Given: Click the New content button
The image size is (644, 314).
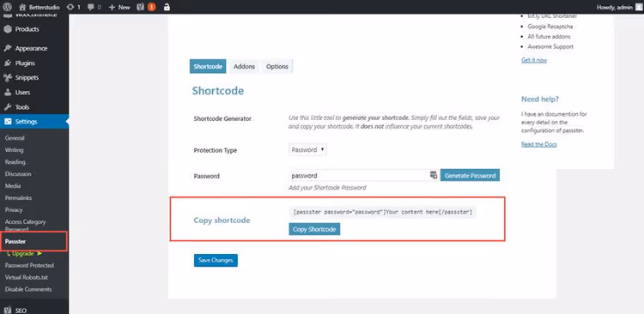Looking at the screenshot, I should (x=119, y=7).
